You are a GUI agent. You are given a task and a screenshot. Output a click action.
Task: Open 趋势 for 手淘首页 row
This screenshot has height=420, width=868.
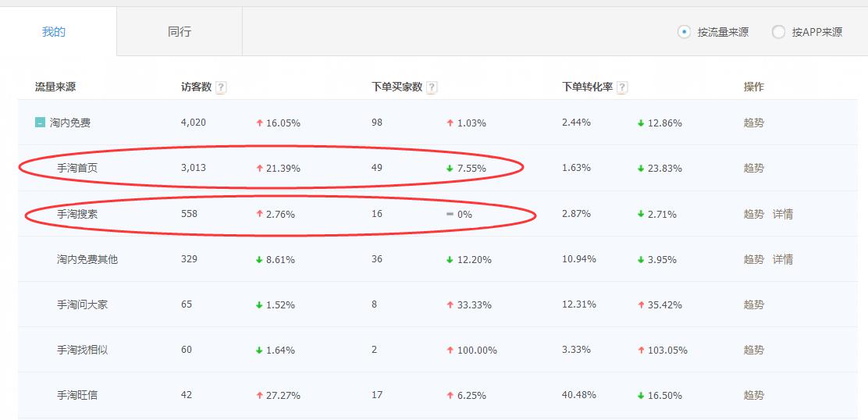click(x=753, y=168)
